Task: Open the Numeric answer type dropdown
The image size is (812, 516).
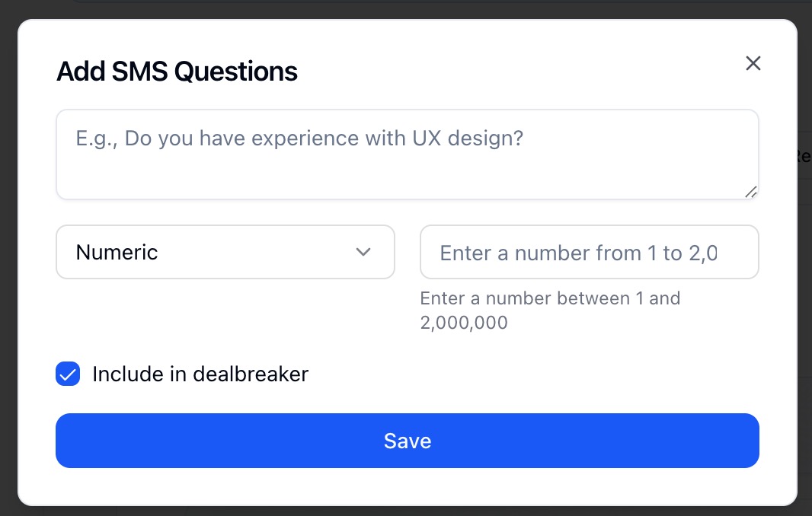Action: [225, 252]
